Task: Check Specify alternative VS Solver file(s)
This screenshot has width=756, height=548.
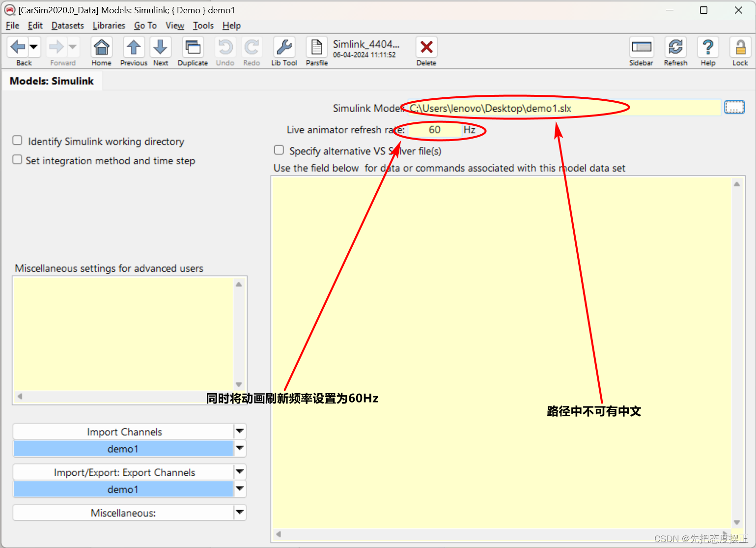Action: click(x=279, y=150)
